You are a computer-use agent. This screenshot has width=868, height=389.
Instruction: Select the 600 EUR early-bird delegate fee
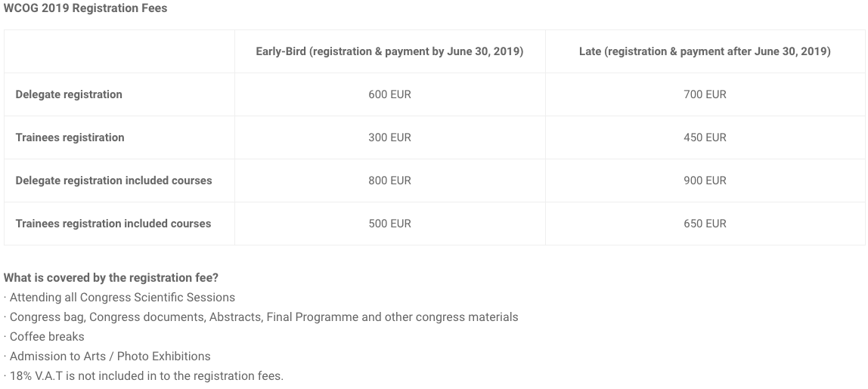click(389, 94)
